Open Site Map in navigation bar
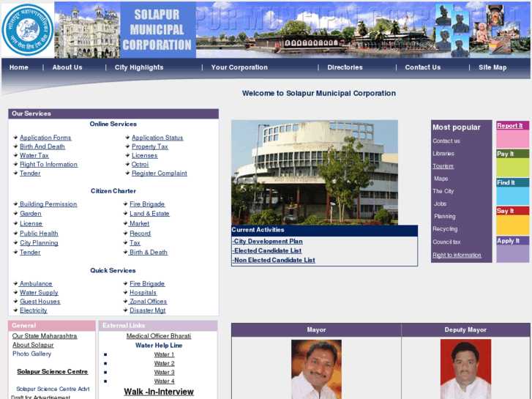Viewport: 532px width, 399px height. (x=492, y=67)
